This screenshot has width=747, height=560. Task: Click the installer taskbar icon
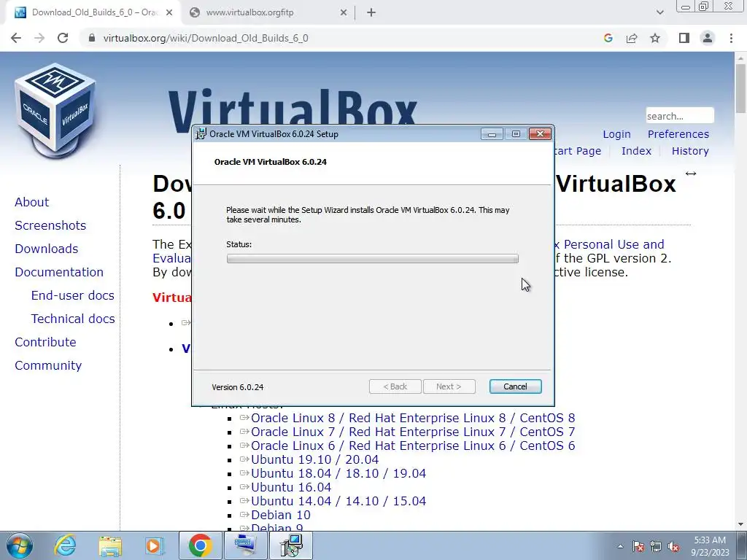(x=291, y=545)
